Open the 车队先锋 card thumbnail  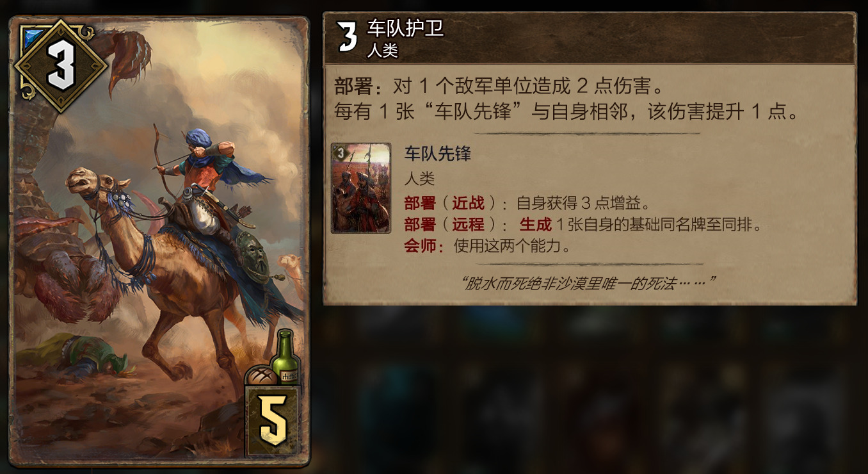click(361, 188)
